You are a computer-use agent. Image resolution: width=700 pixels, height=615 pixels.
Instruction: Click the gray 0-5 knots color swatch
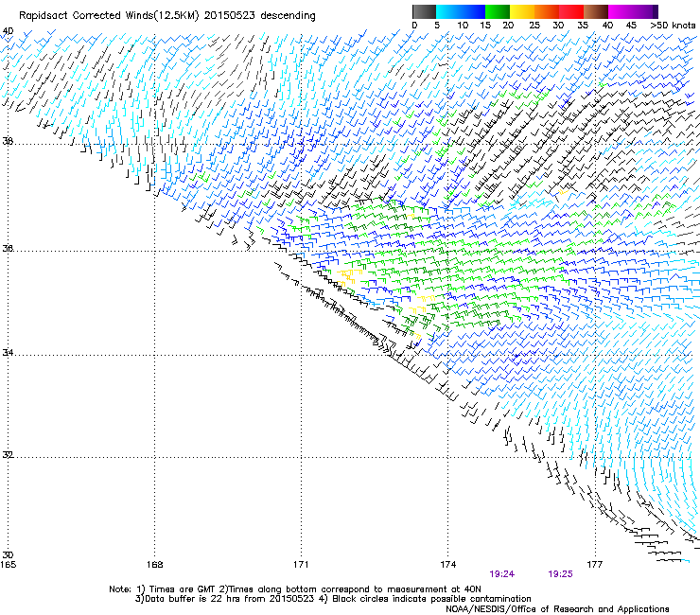click(424, 11)
